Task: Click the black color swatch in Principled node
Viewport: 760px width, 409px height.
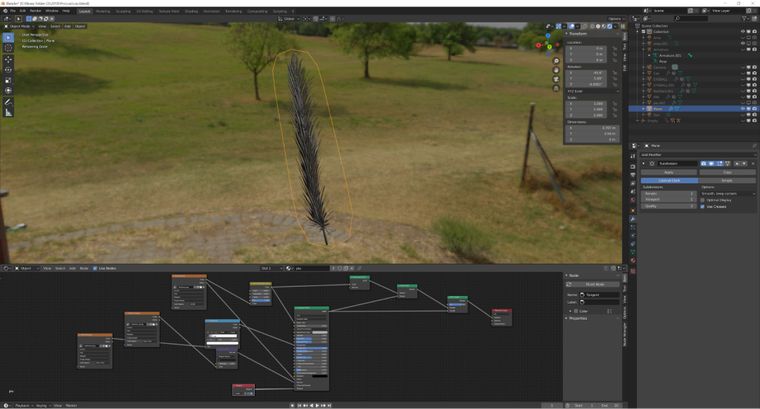Action: 319,376
